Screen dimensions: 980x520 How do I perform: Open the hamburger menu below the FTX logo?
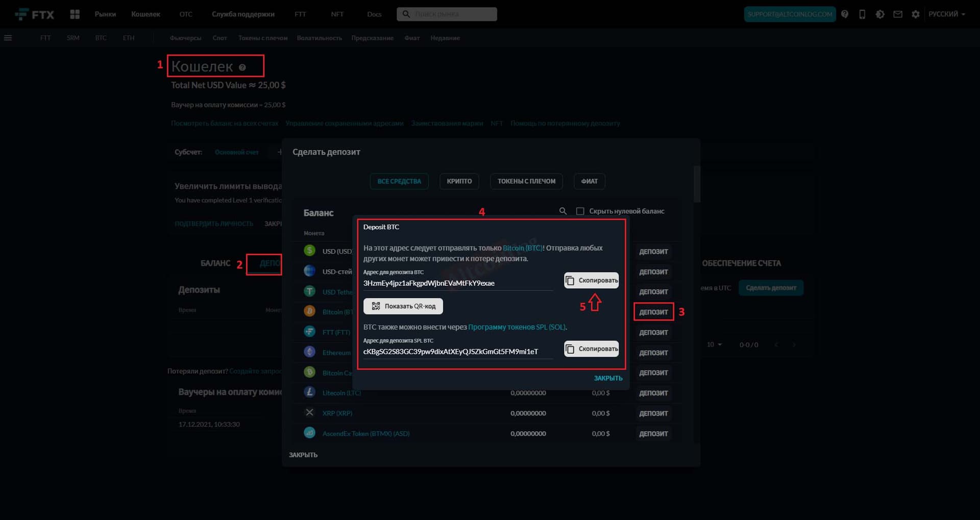8,38
